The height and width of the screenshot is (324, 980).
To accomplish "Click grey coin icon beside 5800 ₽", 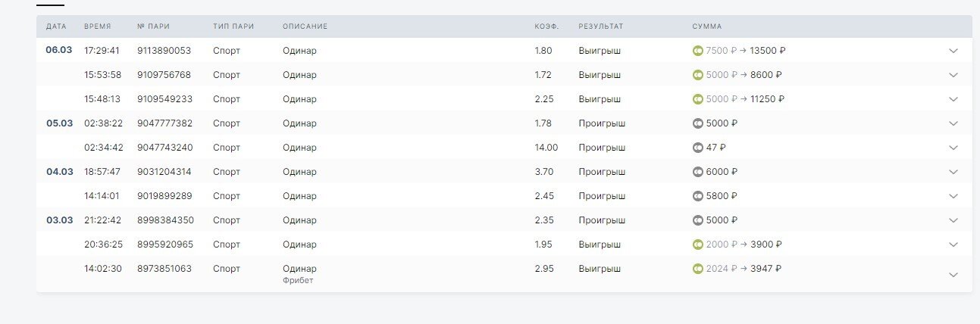I will pos(698,196).
